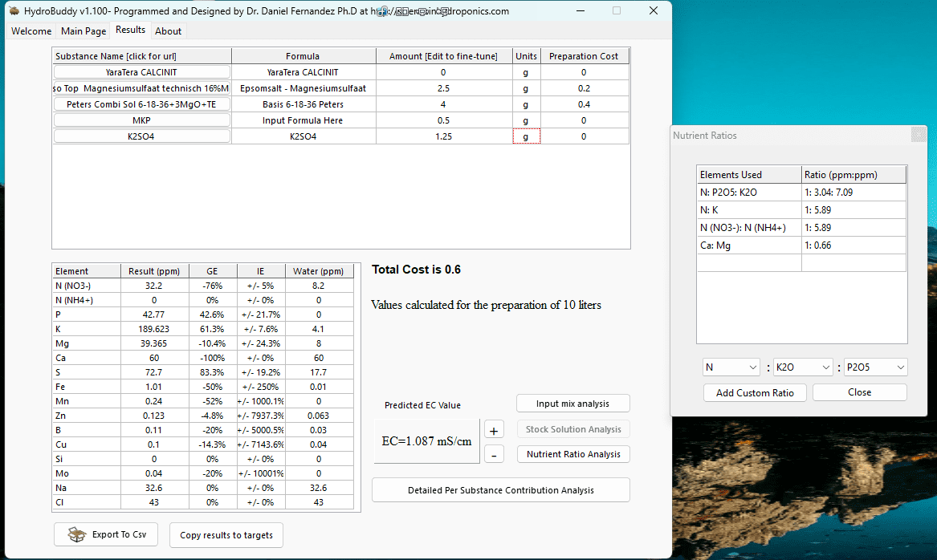Open the YaraTera CALCINIT substance url

coord(141,72)
